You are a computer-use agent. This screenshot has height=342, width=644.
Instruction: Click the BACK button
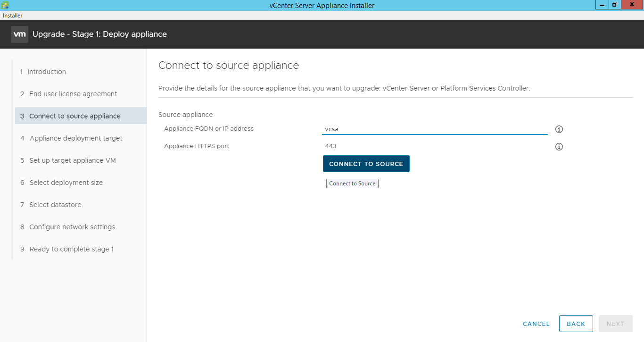[576, 324]
